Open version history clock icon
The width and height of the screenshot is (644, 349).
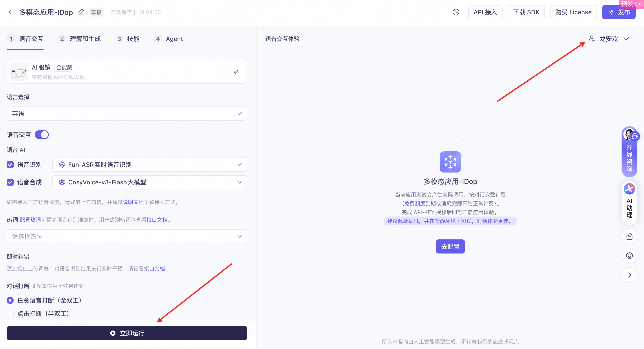click(456, 12)
